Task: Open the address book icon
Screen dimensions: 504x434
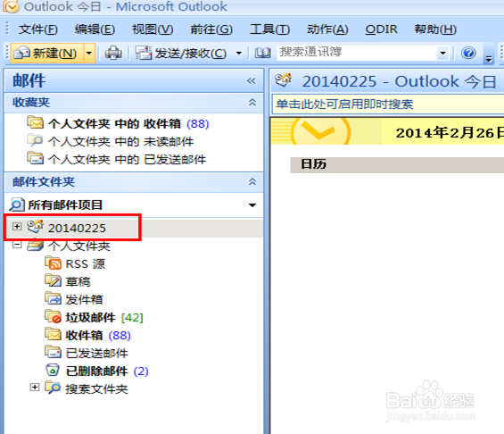Action: pyautogui.click(x=262, y=53)
